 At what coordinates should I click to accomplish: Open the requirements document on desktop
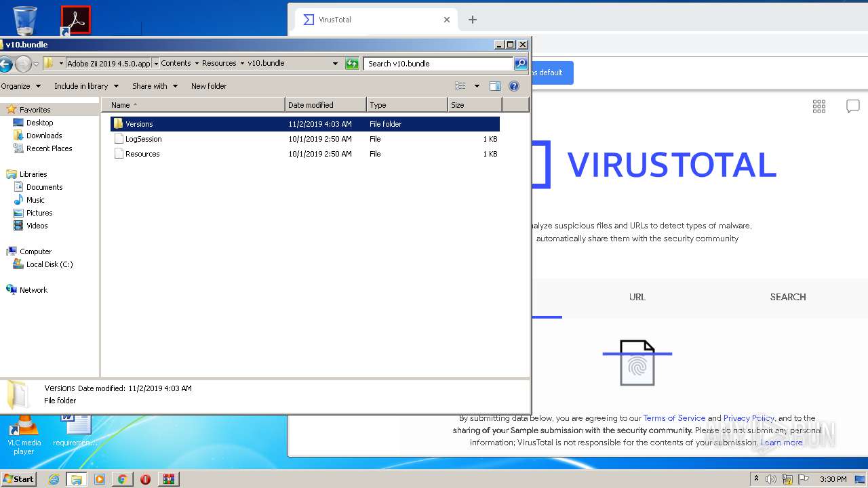75,431
